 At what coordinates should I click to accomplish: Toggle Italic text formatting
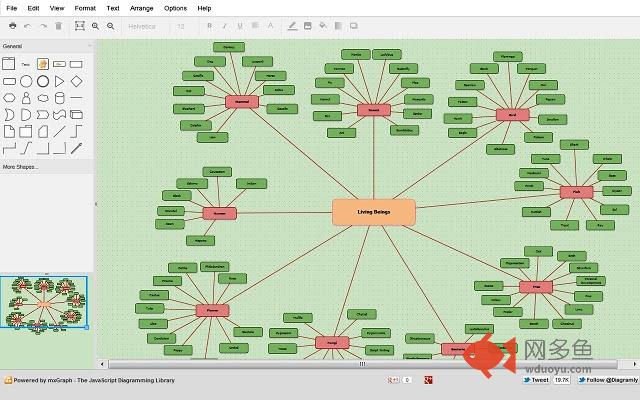pyautogui.click(x=224, y=26)
